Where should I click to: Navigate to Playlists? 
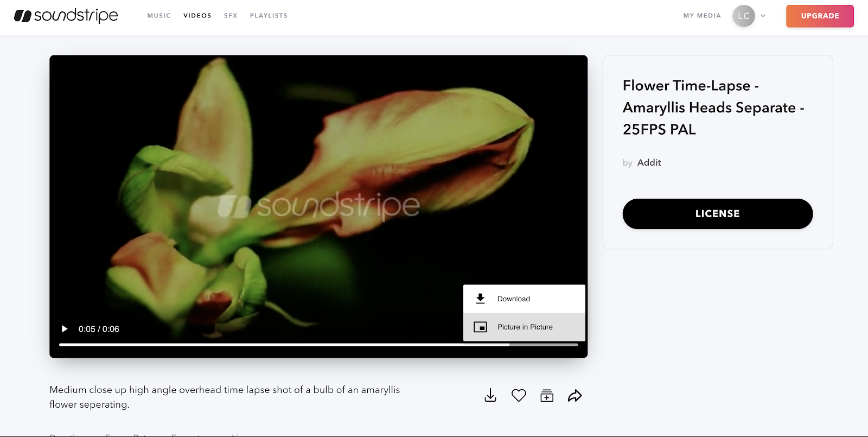pyautogui.click(x=269, y=16)
